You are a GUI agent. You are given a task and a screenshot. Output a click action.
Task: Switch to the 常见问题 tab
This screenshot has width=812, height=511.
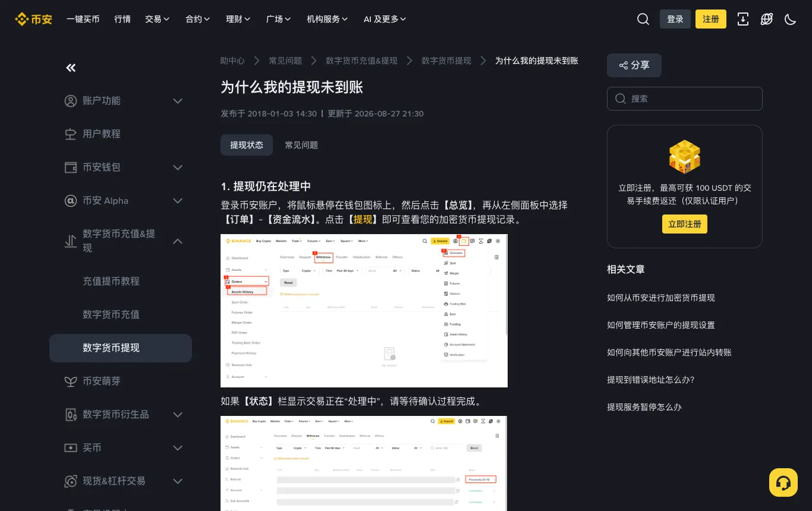[x=301, y=145]
